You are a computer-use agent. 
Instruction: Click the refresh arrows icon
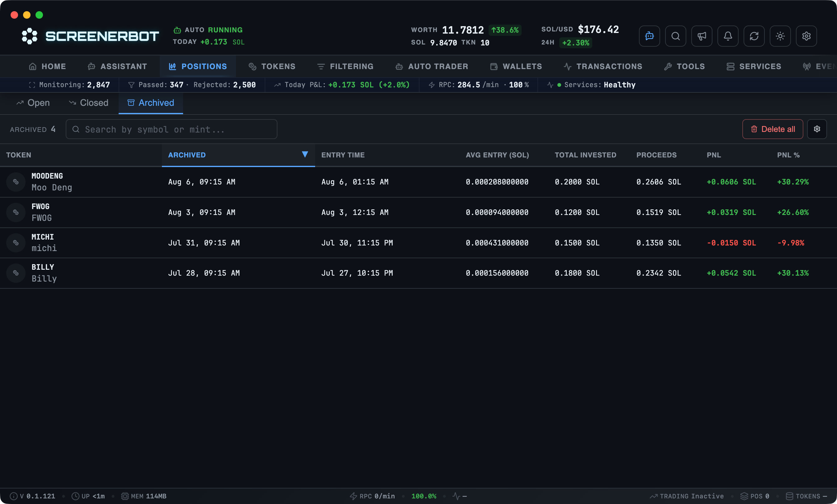tap(754, 36)
